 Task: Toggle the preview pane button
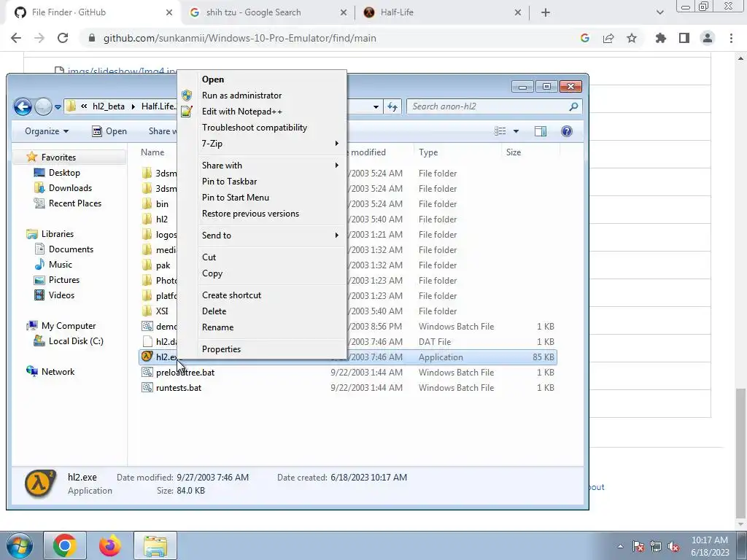click(x=541, y=131)
